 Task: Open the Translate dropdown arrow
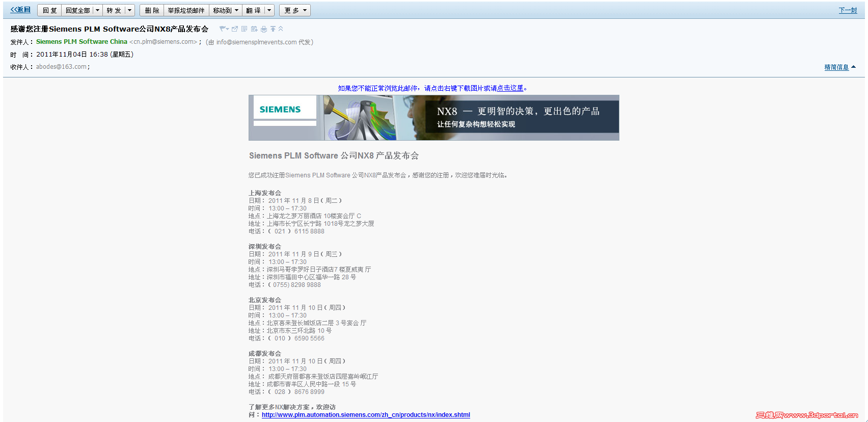[269, 10]
